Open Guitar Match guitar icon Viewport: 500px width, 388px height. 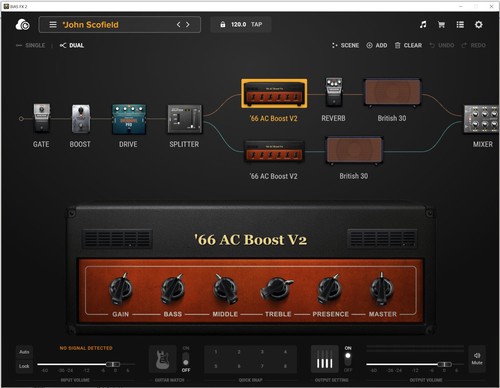(162, 359)
